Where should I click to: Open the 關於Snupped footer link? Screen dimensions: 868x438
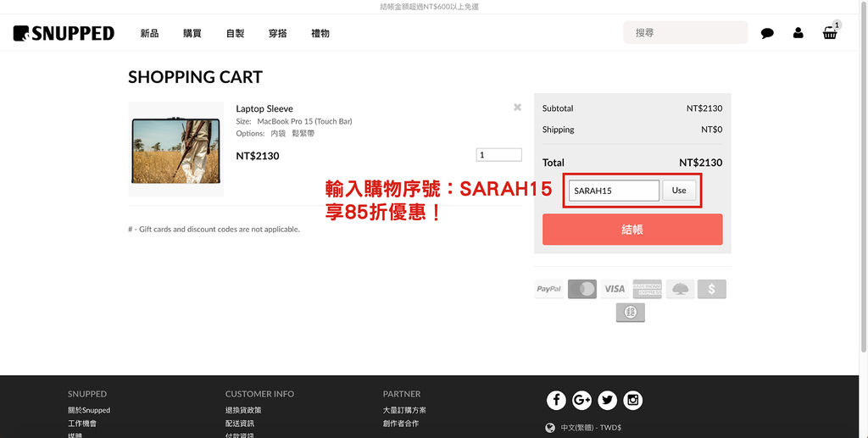coord(89,410)
